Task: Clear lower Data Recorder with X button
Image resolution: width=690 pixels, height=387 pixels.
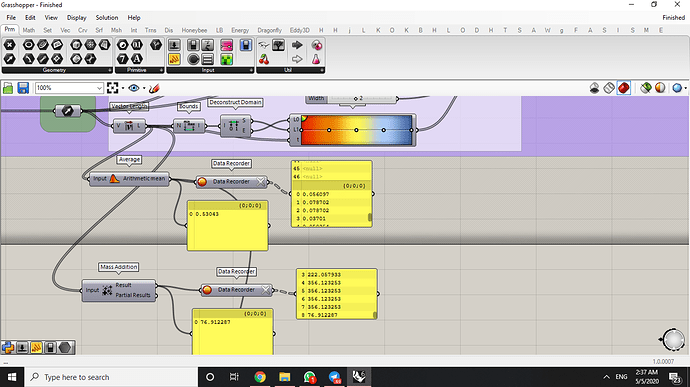Action: (266, 290)
